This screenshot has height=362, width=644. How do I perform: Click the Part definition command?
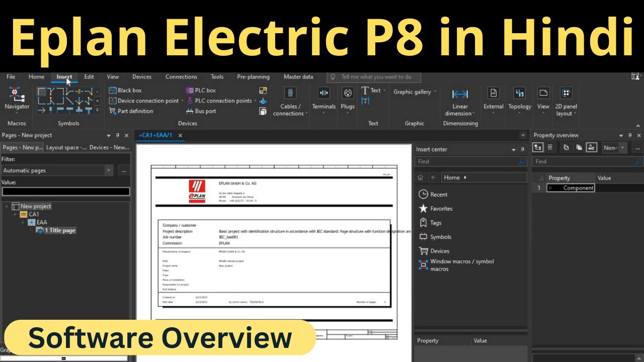point(131,111)
